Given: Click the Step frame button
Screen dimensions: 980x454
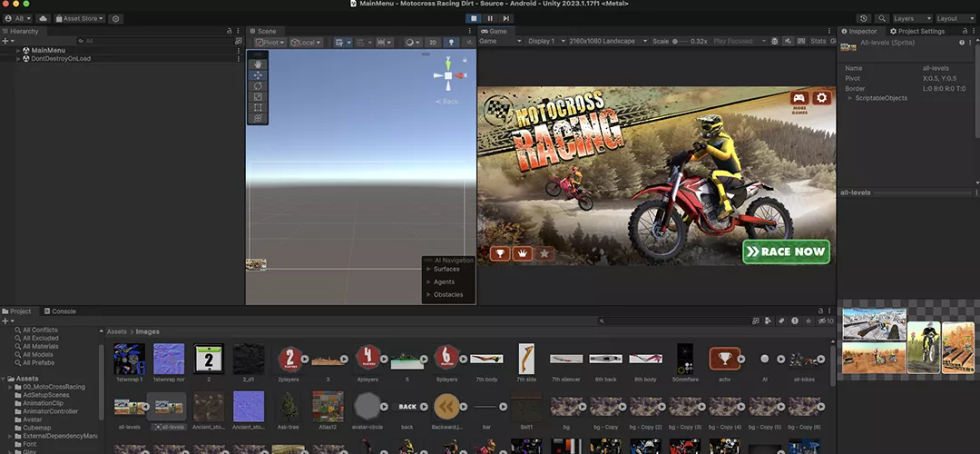Looking at the screenshot, I should 507,18.
